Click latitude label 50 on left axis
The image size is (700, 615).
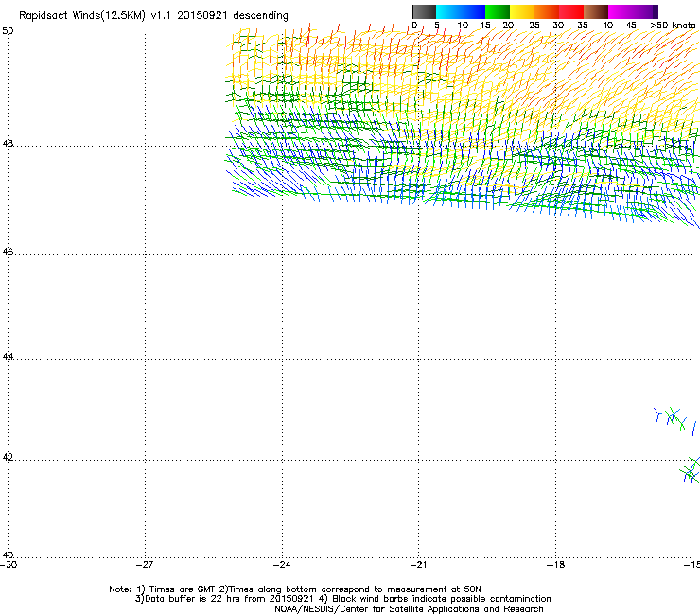(x=8, y=31)
